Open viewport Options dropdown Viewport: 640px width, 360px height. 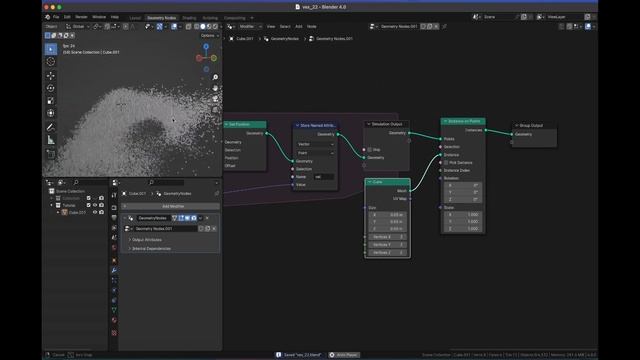click(209, 36)
